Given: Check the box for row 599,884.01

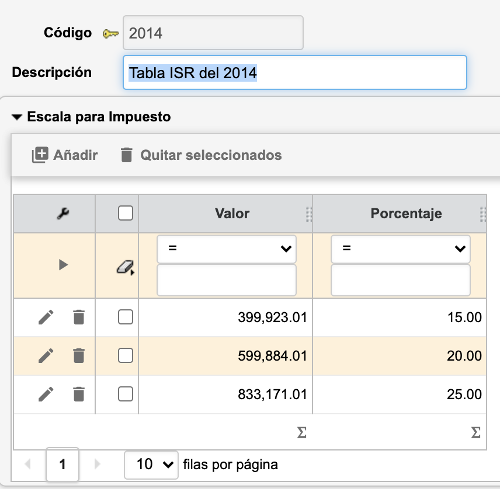Looking at the screenshot, I should click(x=125, y=356).
